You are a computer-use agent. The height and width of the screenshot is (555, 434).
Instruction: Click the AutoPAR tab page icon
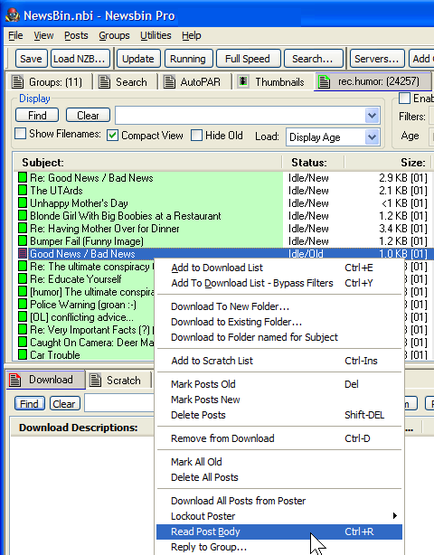169,82
